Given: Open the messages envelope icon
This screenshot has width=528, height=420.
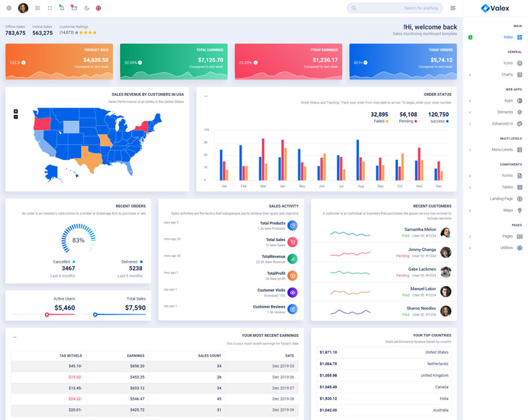Looking at the screenshot, I should [x=74, y=8].
